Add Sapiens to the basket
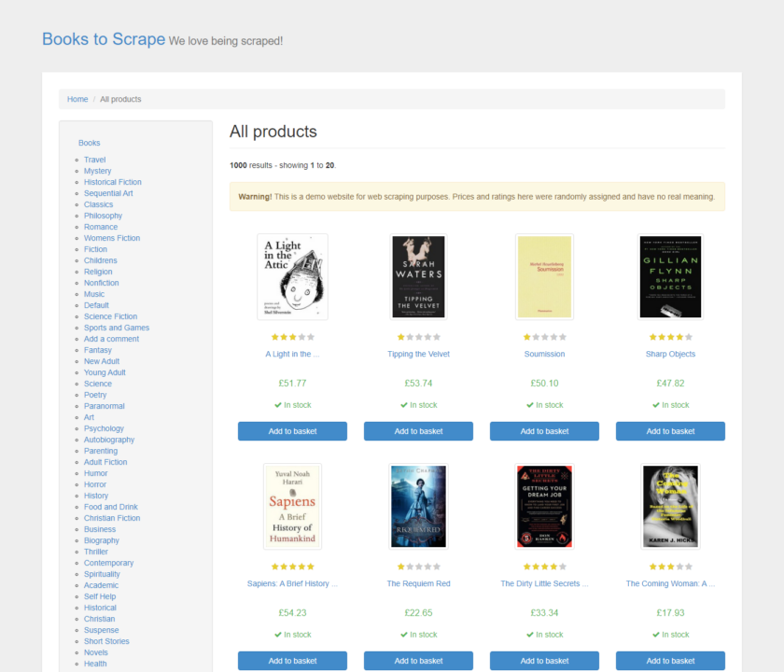Image resolution: width=784 pixels, height=672 pixels. tap(292, 660)
